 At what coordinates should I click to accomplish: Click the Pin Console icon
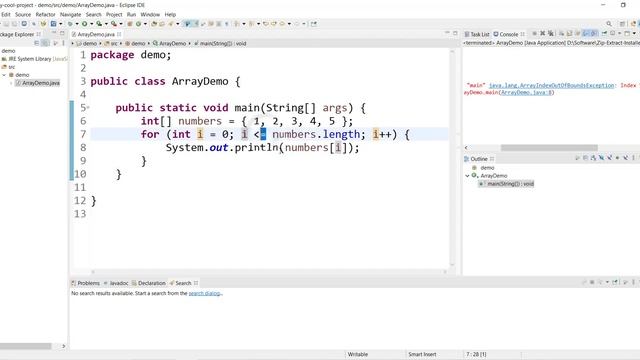coord(605,33)
